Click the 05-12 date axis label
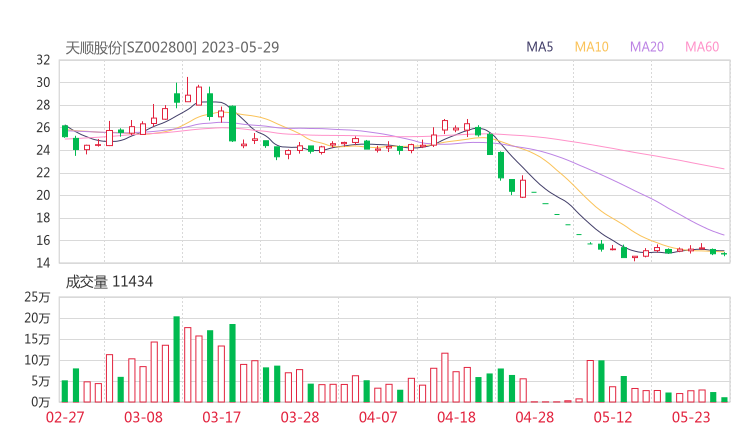This screenshot has height=440, width=740. [613, 417]
